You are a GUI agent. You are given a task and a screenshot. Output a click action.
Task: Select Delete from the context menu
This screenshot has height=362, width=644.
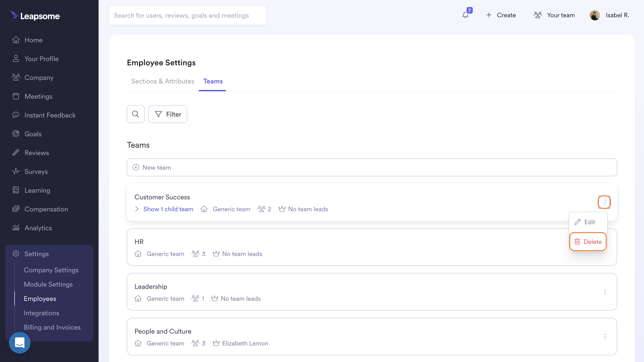tap(588, 241)
